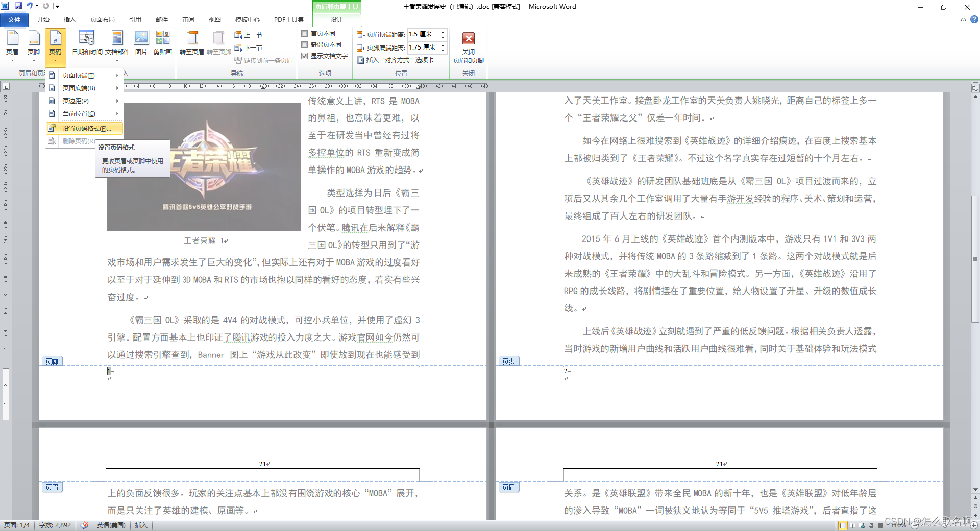This screenshot has height=531, width=980.
Task: Go to 上一节 (Previous Section)
Action: (249, 35)
